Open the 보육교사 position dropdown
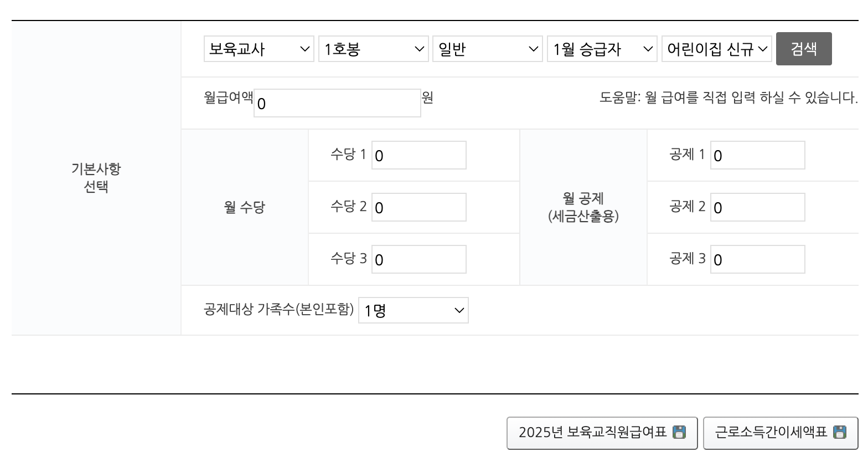 point(258,49)
